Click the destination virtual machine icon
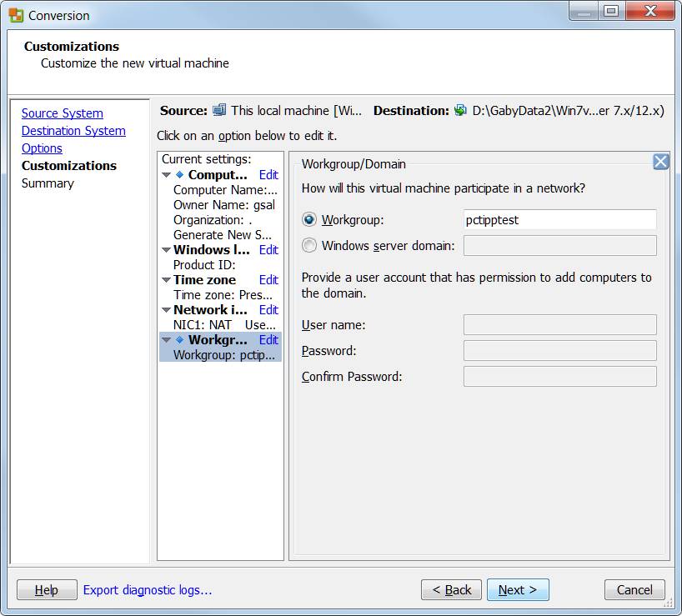This screenshot has height=616, width=682. (x=460, y=110)
